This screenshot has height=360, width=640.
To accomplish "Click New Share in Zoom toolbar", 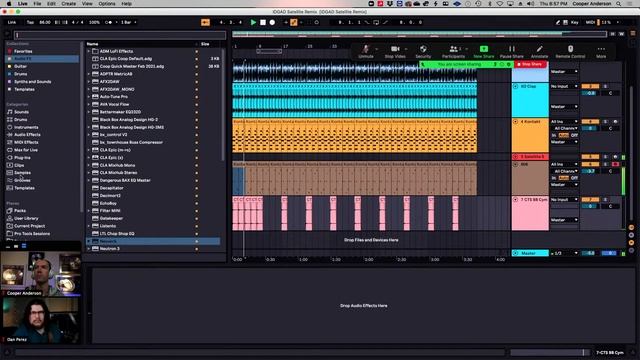I will pyautogui.click(x=484, y=52).
